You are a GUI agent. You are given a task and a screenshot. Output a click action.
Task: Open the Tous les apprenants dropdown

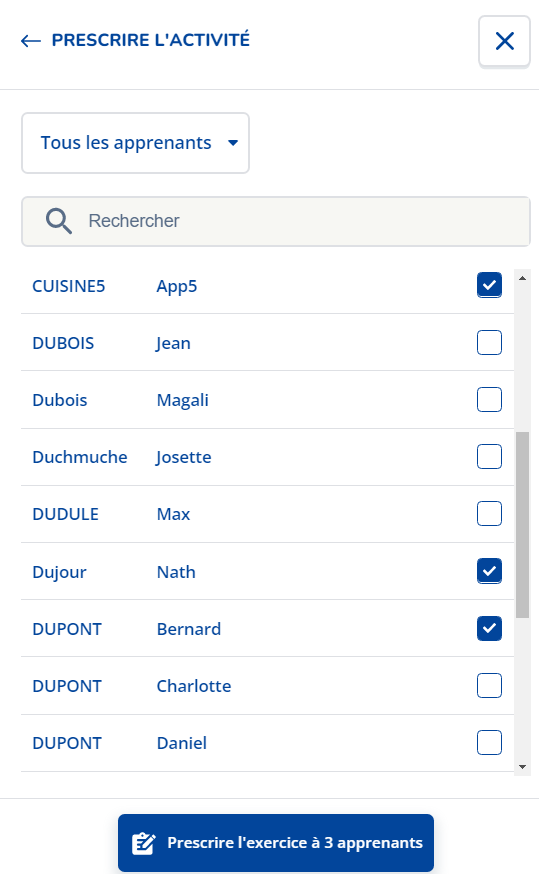pyautogui.click(x=135, y=143)
